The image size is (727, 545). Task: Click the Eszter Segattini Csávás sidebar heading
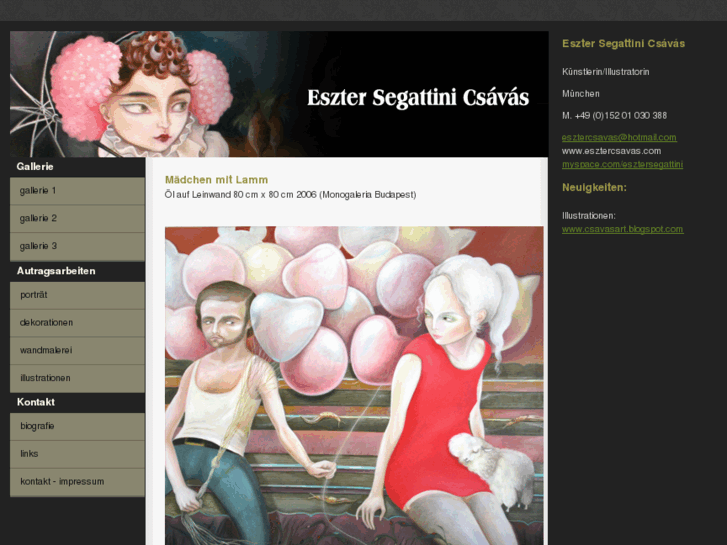point(624,44)
